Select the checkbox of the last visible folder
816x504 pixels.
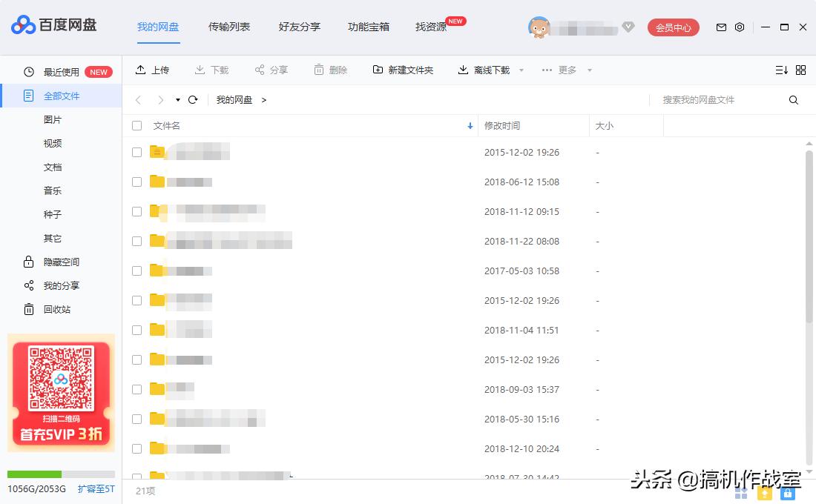(x=136, y=477)
